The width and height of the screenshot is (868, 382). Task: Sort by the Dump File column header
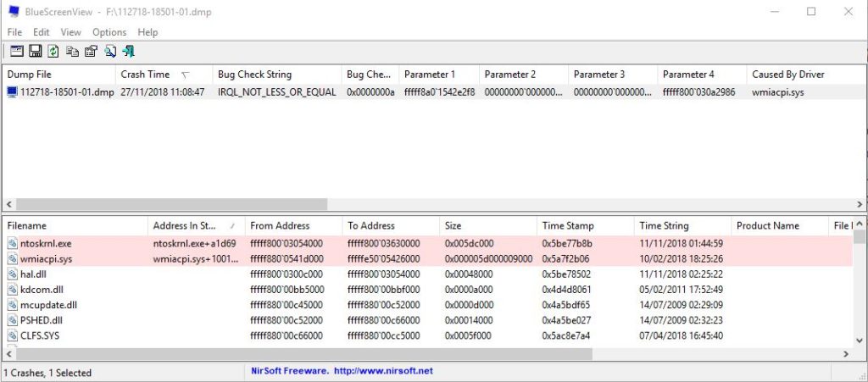tap(58, 74)
